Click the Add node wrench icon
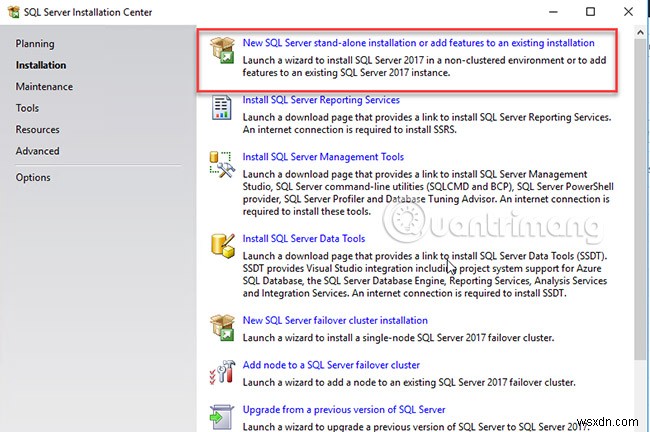650x432 pixels. tap(222, 372)
